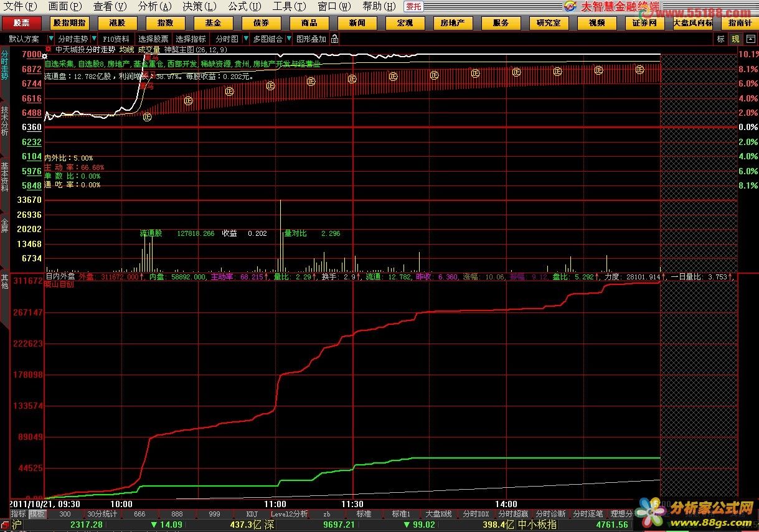Open the dropdown arrow after 分时图
Viewport: 759px width, 532px height.
(x=246, y=39)
